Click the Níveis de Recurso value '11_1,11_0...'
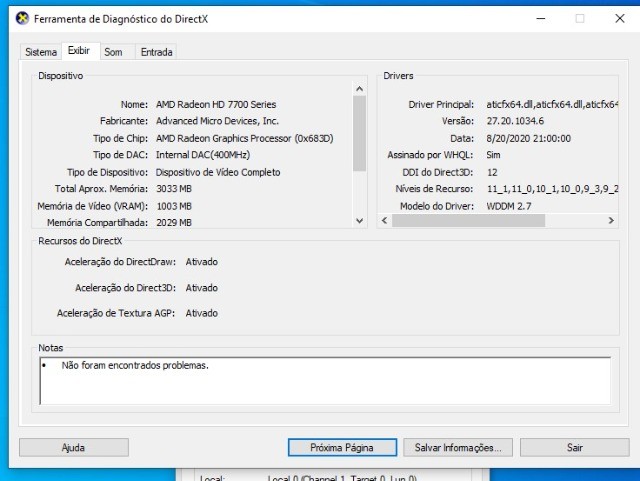Screen dimensions: 640x481 coord(553,189)
